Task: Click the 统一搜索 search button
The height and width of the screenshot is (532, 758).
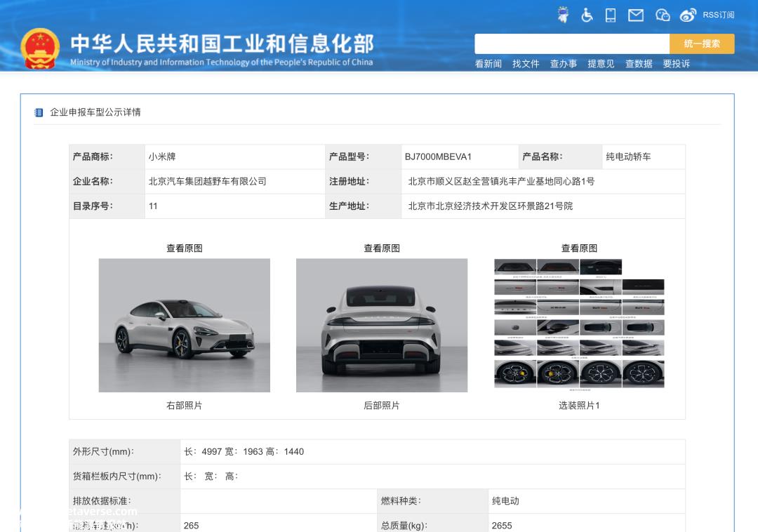Action: [702, 44]
